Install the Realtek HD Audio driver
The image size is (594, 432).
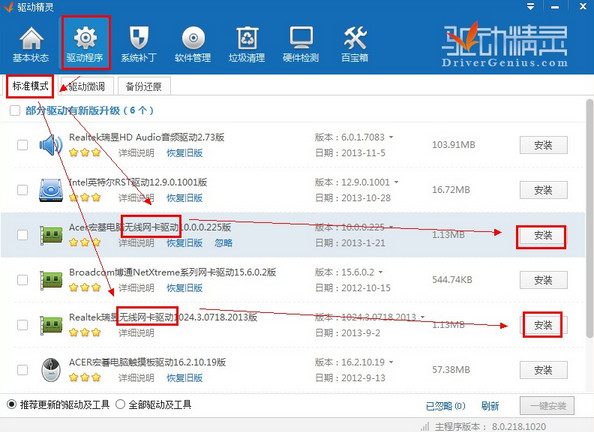pyautogui.click(x=543, y=145)
